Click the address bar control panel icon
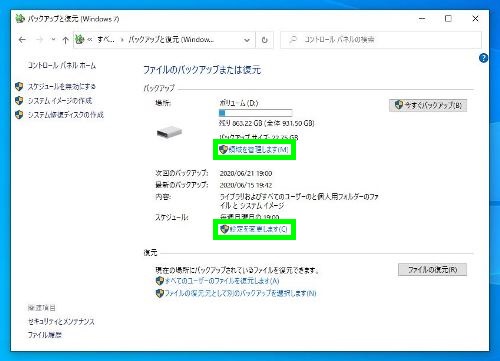 click(79, 40)
